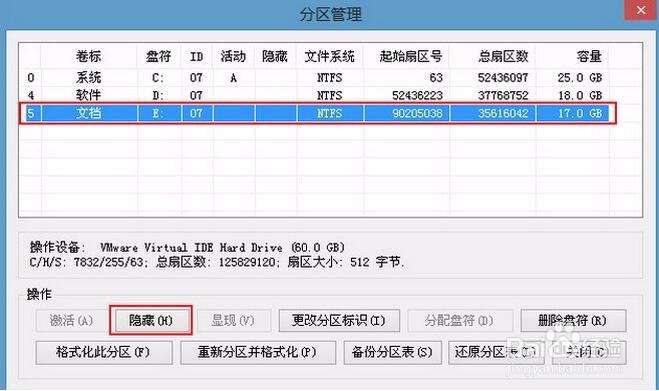Viewport: 659px width, 391px height.
Task: Open 更改分区标识(I) change partition ID
Action: [339, 321]
